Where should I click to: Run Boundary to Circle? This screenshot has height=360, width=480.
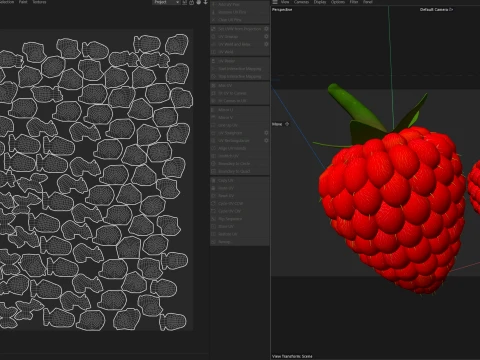tap(239, 164)
